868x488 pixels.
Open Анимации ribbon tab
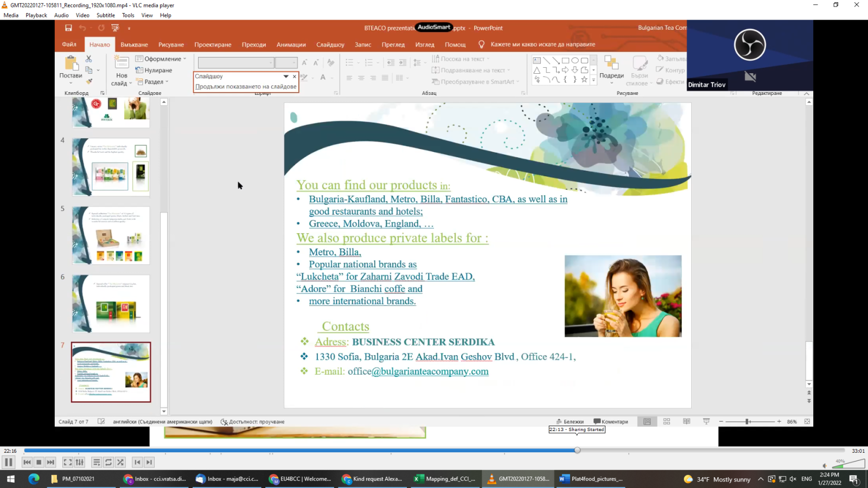pos(291,44)
